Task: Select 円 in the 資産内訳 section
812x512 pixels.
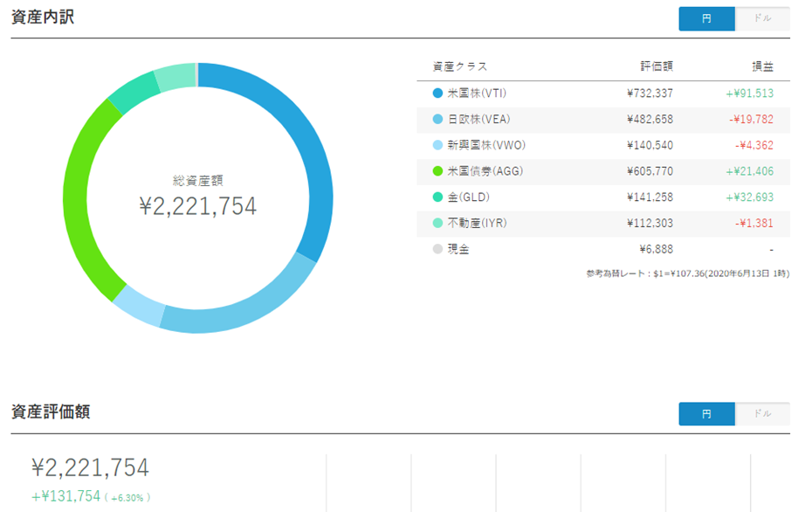Action: coord(707,19)
